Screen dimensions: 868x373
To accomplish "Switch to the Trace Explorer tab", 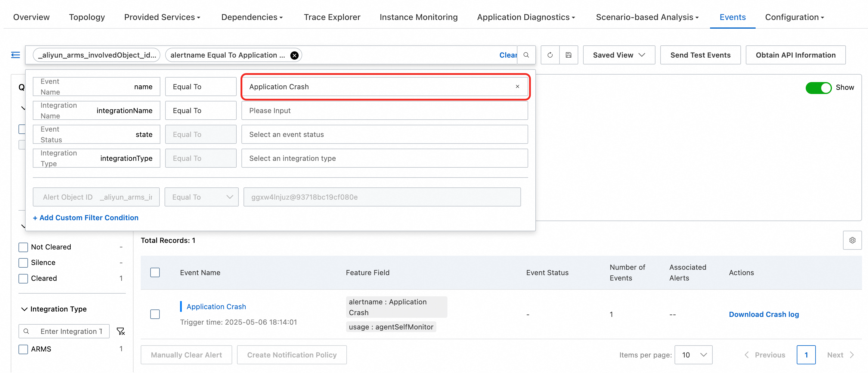I will coord(332,17).
